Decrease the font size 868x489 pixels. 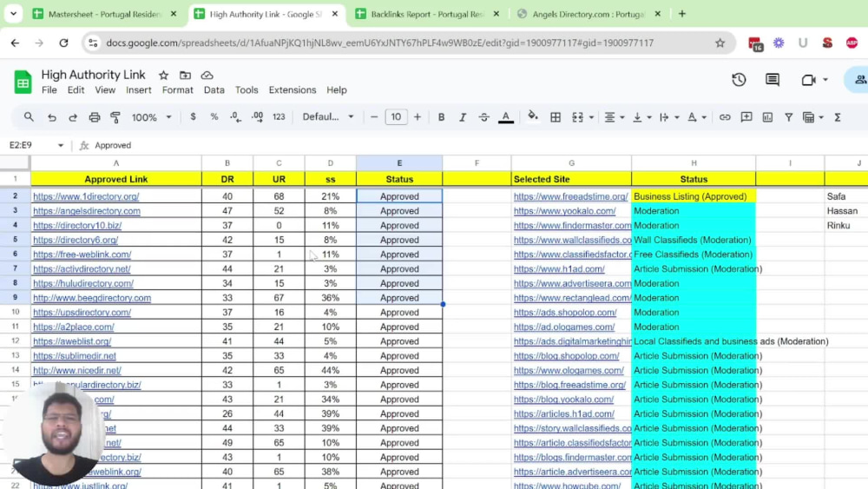point(373,117)
